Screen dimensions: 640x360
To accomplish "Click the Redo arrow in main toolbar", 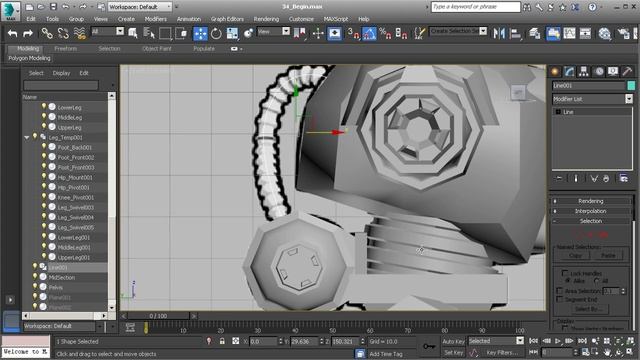I will pos(27,33).
